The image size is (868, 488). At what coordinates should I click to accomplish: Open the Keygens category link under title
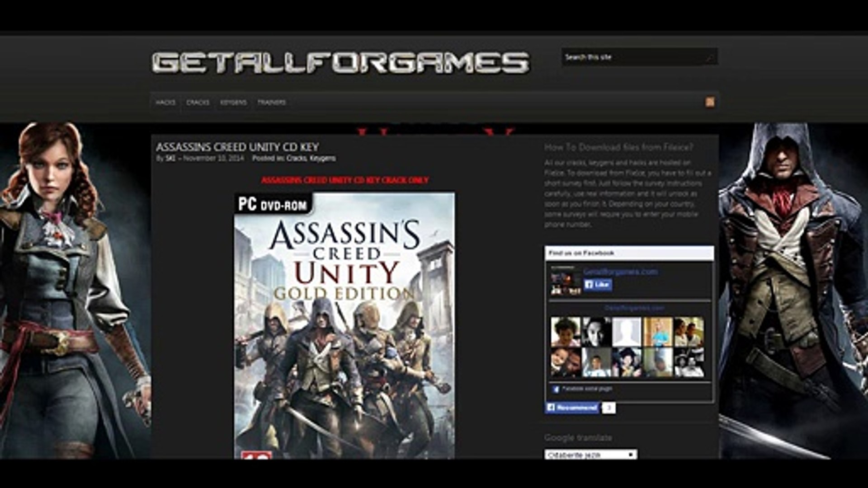point(323,158)
